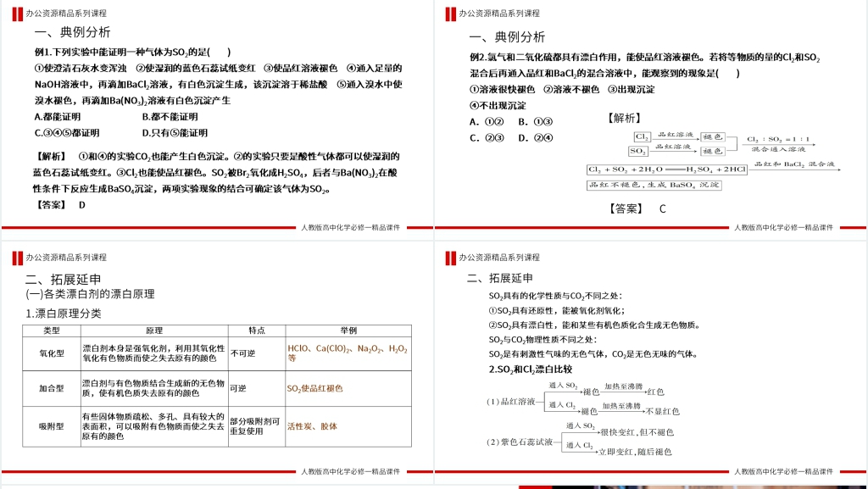This screenshot has height=489, width=868.
Task: Click the line ①SO₂具有还原性
Action: (x=556, y=310)
